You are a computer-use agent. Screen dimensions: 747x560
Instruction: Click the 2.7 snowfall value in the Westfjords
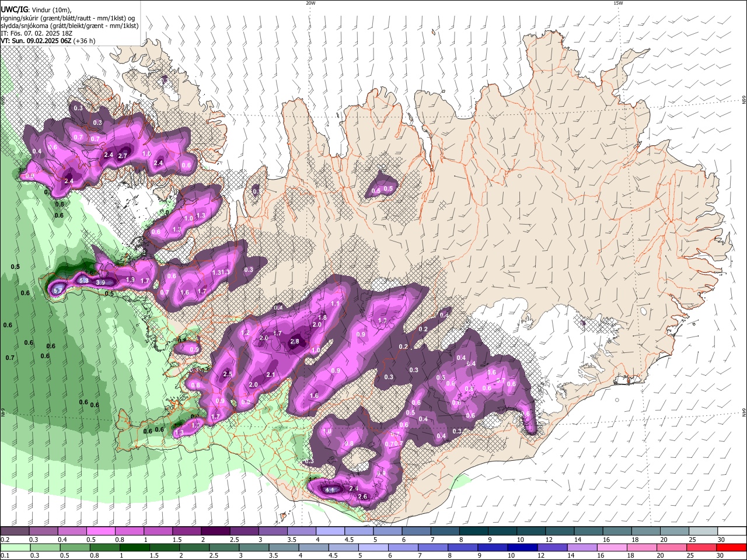click(x=123, y=156)
